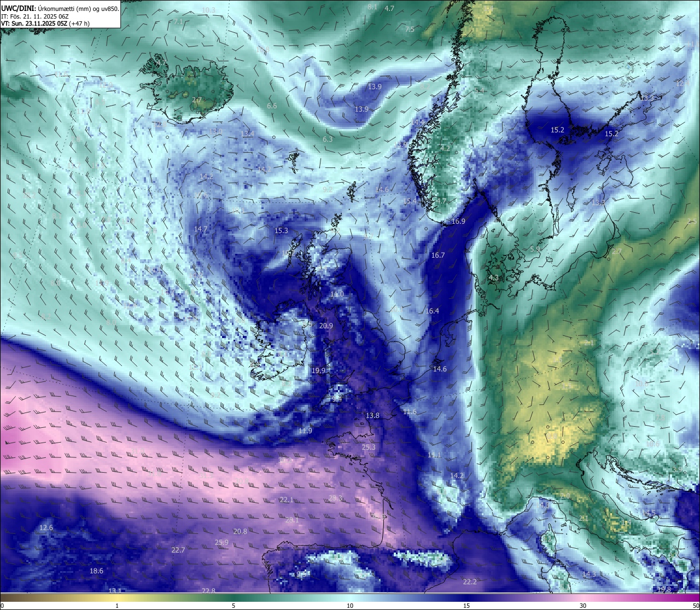The image size is (700, 610).
Task: Click the 16.7 value in the North Sea
Action: pos(438,255)
